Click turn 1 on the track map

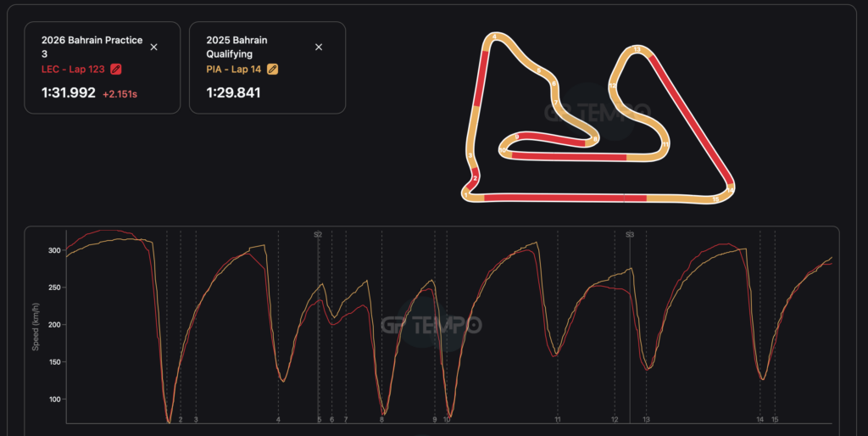466,195
